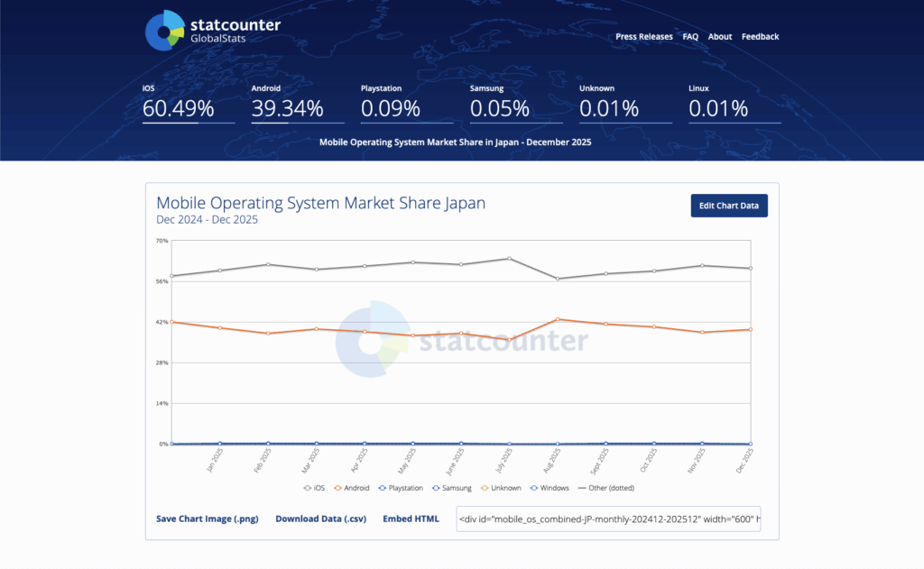
Task: Open the About page link
Action: [719, 36]
